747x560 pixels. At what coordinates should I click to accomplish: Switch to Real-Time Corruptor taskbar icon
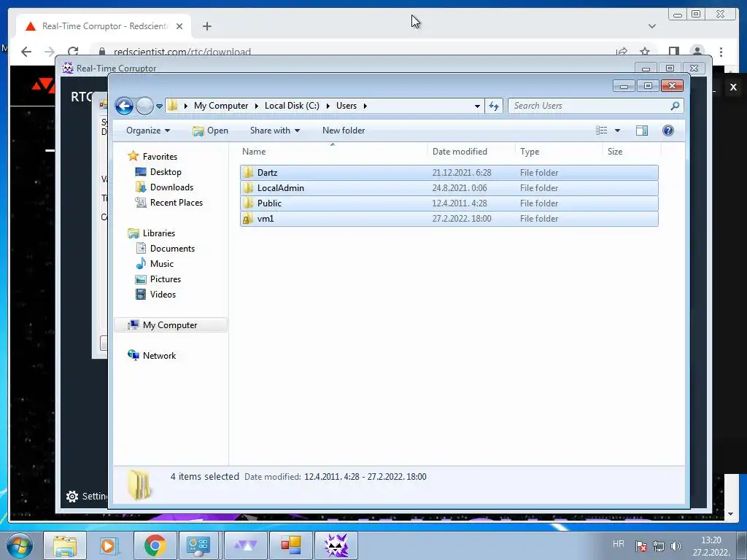[336, 545]
